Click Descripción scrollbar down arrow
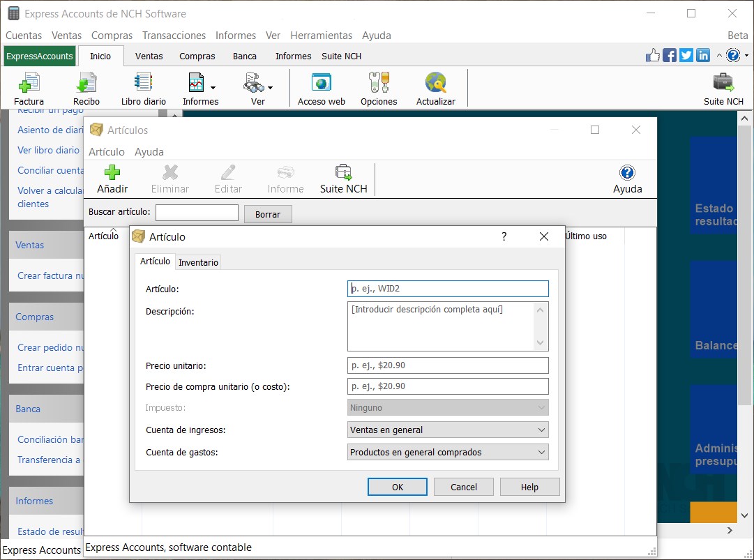 [541, 342]
